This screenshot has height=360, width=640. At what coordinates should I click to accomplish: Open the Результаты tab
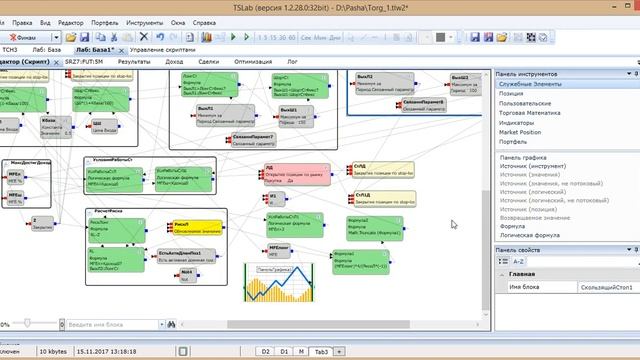(x=134, y=62)
